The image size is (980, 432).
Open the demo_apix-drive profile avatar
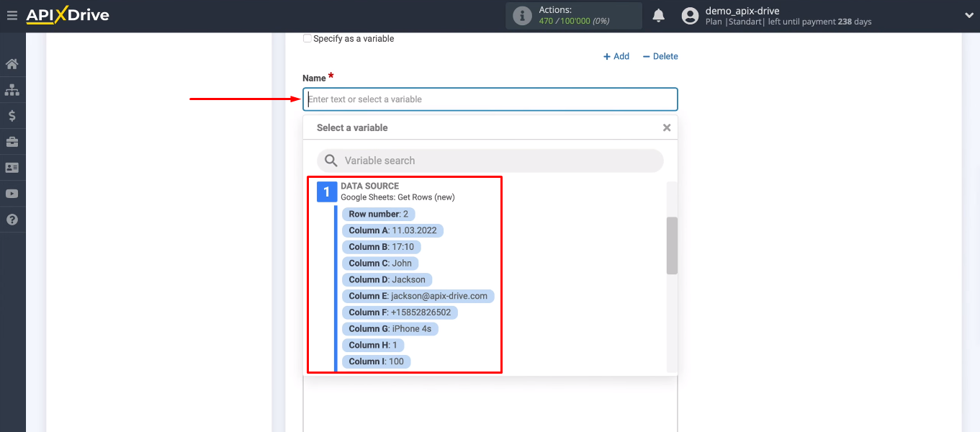(689, 15)
